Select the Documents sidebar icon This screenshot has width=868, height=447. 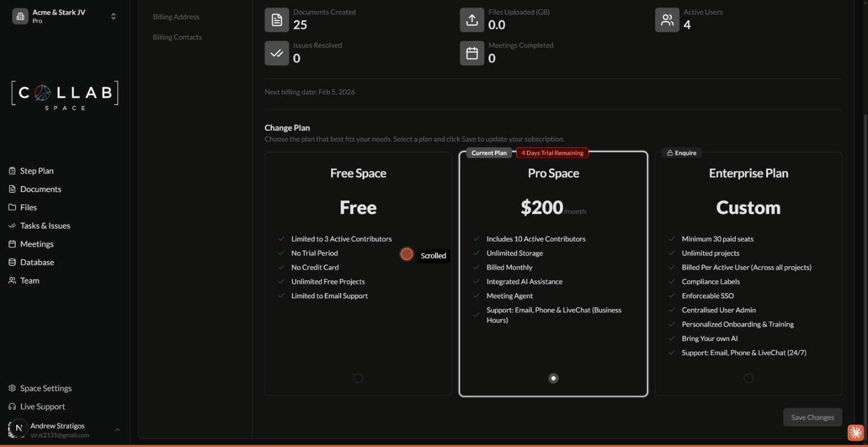(11, 189)
